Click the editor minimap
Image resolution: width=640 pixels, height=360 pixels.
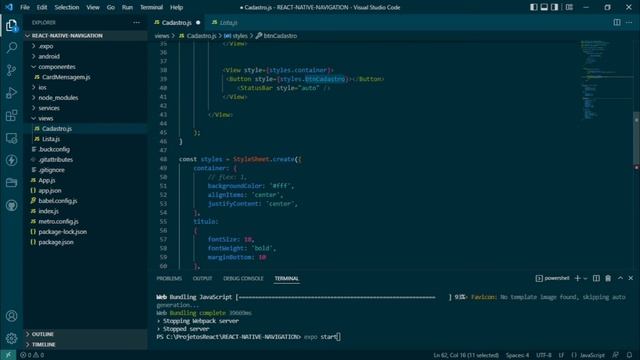[x=606, y=82]
